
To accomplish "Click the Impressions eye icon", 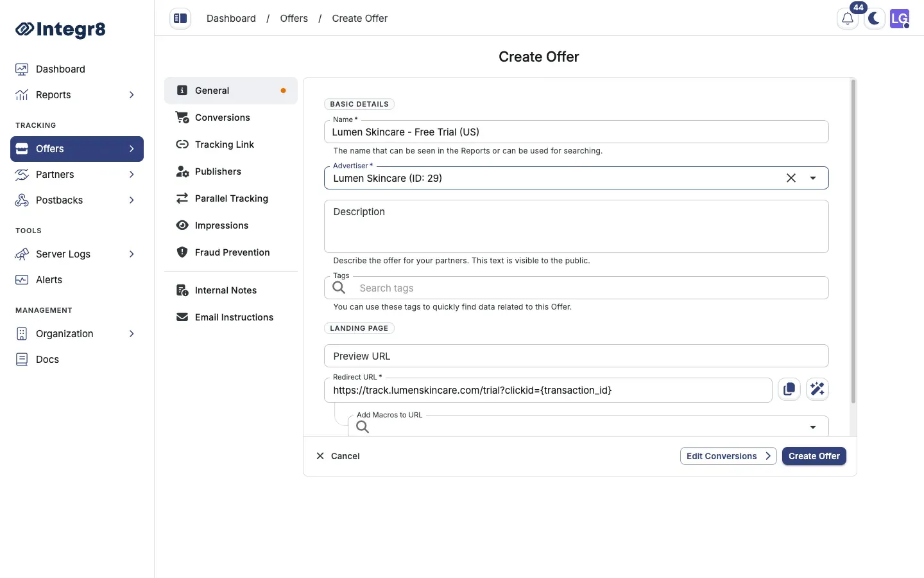I will click(182, 225).
